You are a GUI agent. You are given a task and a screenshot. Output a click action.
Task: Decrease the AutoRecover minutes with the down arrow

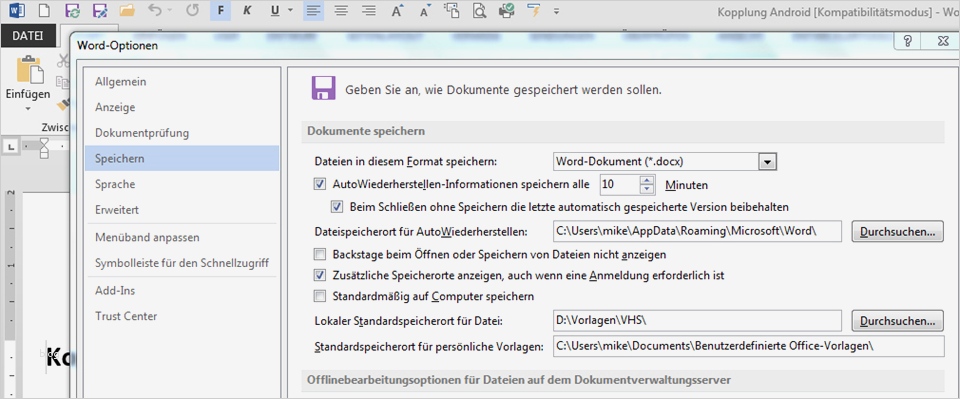coord(648,188)
